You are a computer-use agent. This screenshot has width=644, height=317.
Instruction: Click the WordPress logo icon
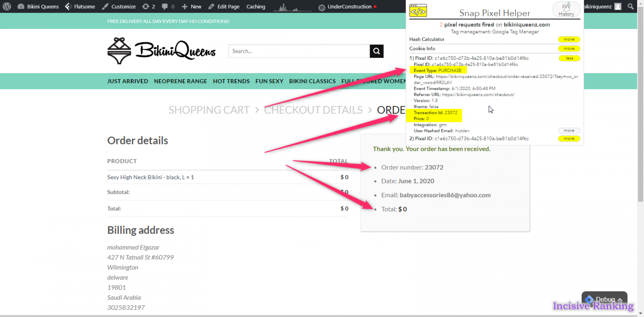click(x=6, y=7)
